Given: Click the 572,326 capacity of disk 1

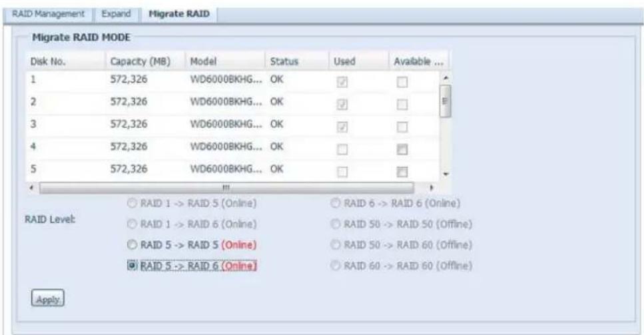Looking at the screenshot, I should coord(129,79).
